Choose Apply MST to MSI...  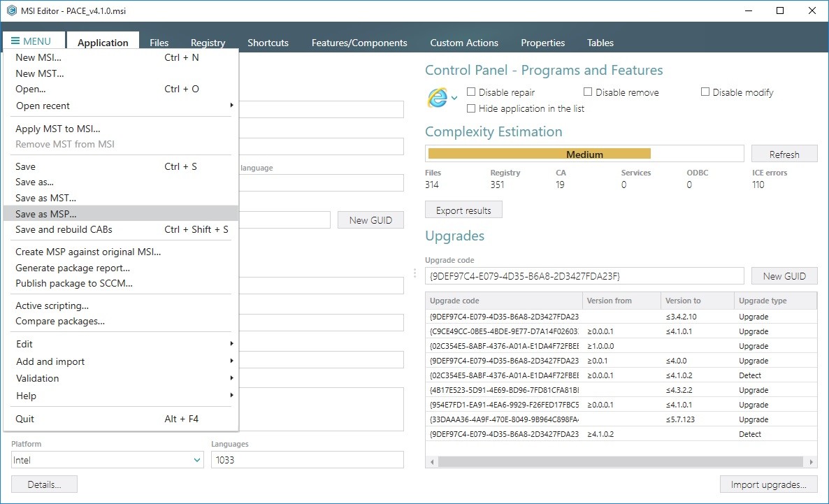[x=120, y=129]
